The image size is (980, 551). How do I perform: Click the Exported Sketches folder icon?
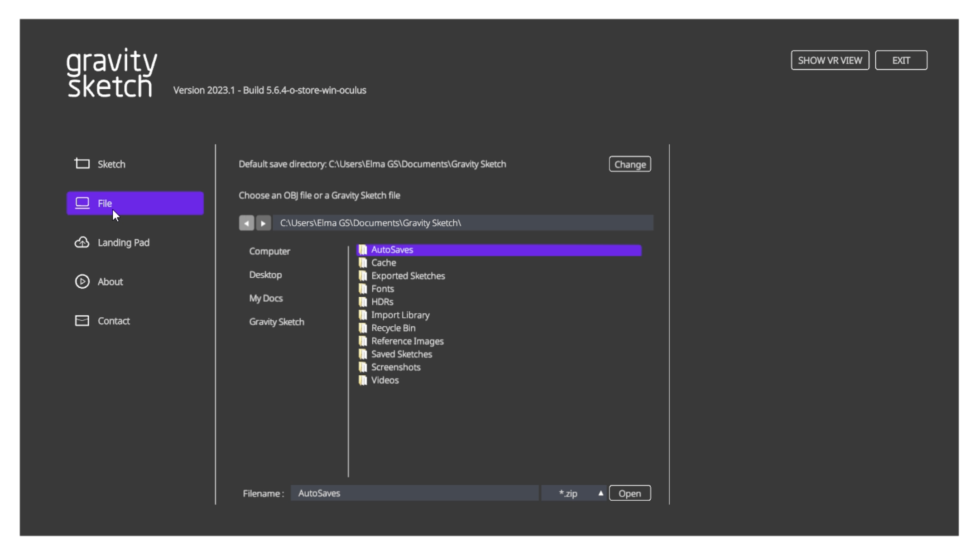click(x=363, y=276)
